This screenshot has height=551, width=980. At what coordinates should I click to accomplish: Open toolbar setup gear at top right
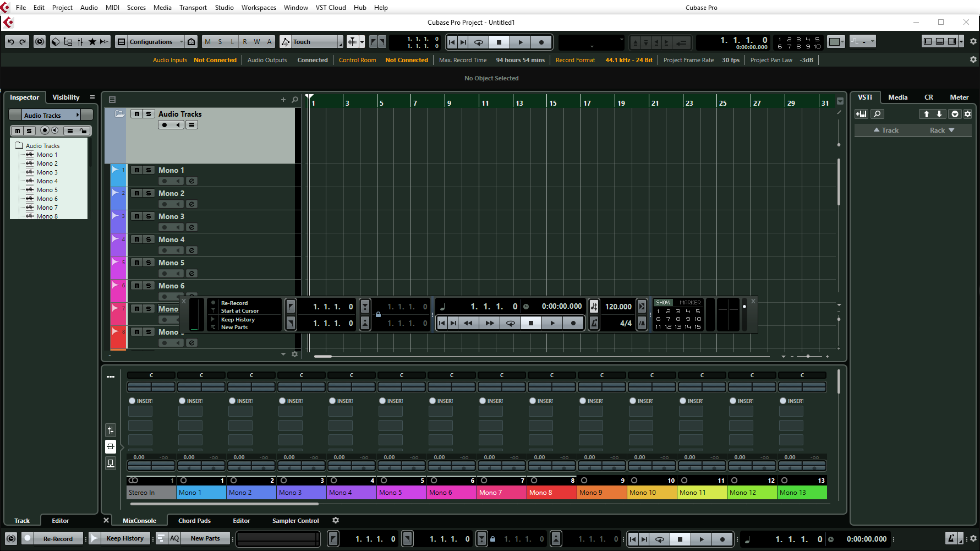(x=973, y=41)
